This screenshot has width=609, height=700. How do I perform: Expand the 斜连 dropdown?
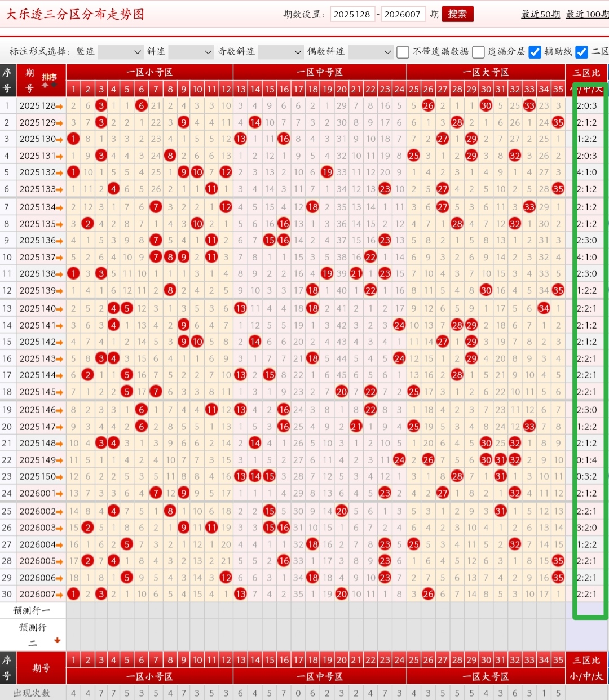191,52
